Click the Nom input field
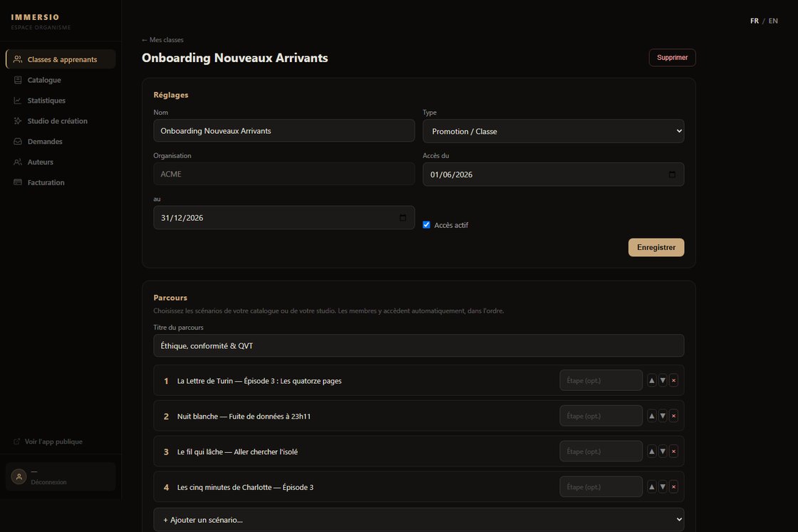This screenshot has height=532, width=798. (x=284, y=131)
